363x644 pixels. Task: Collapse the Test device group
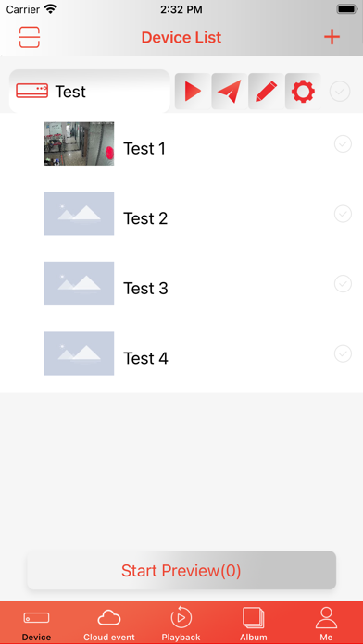coord(90,92)
